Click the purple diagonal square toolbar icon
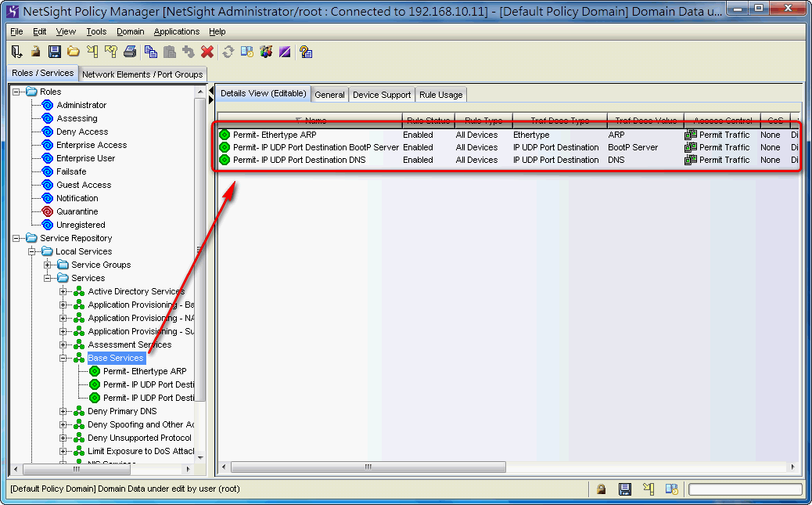812x505 pixels. click(285, 52)
